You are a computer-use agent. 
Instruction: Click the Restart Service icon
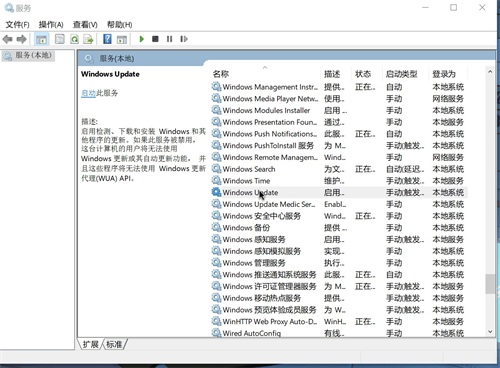pos(184,39)
